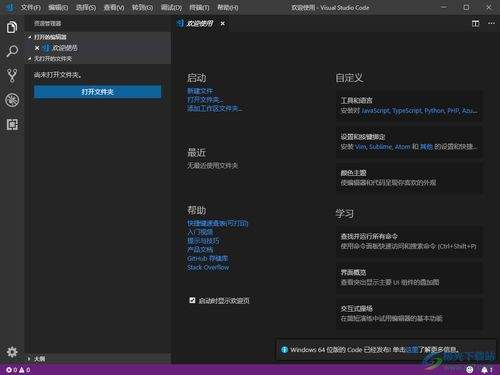Open the 转到(G) menu

tap(142, 7)
